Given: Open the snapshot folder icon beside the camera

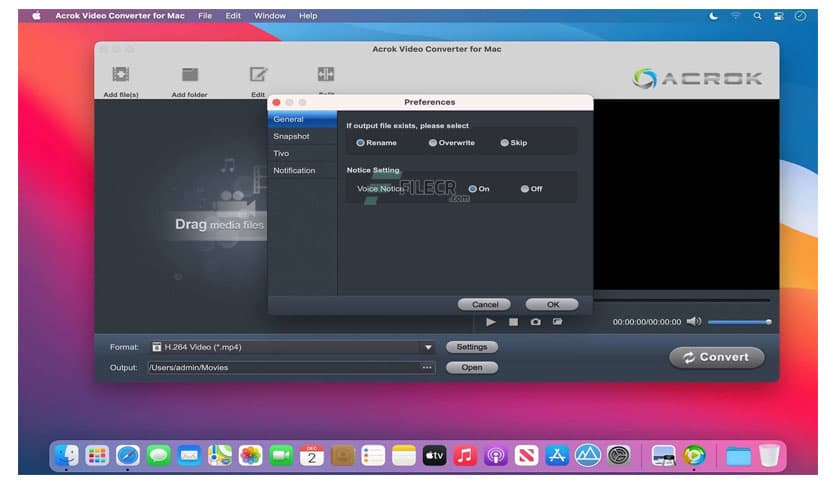Looking at the screenshot, I should (557, 322).
